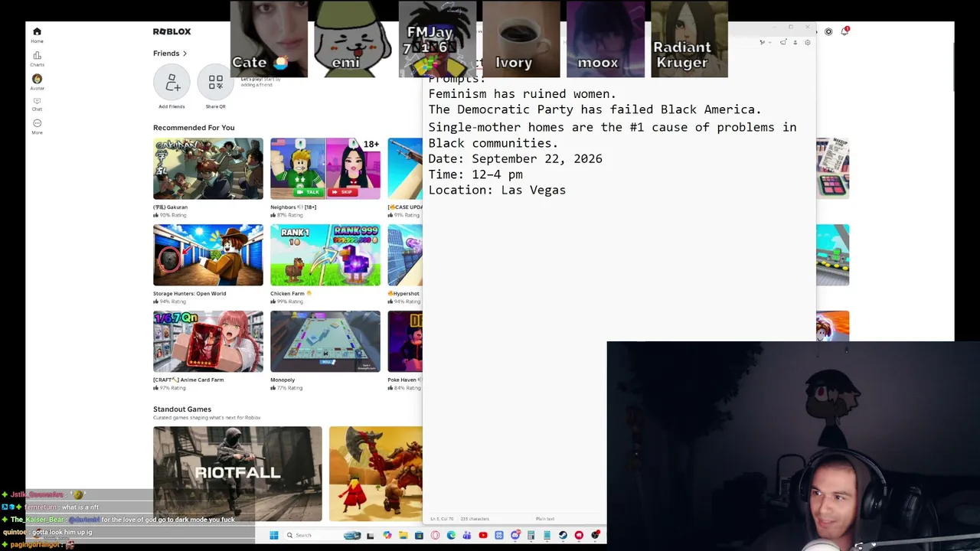The height and width of the screenshot is (551, 980).
Task: Click the "Date: September 22, 2026" line
Action: click(x=515, y=159)
